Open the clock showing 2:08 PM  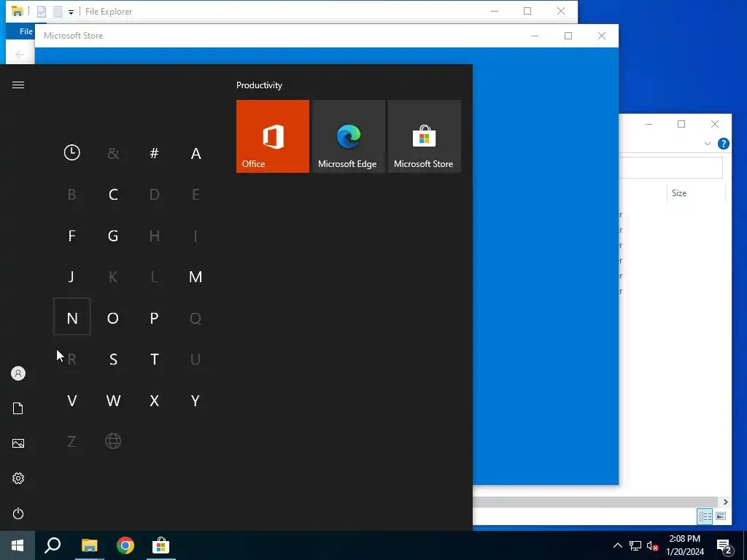point(684,545)
